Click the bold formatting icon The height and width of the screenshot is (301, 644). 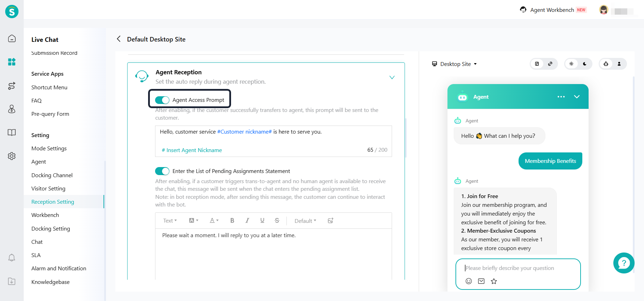232,220
